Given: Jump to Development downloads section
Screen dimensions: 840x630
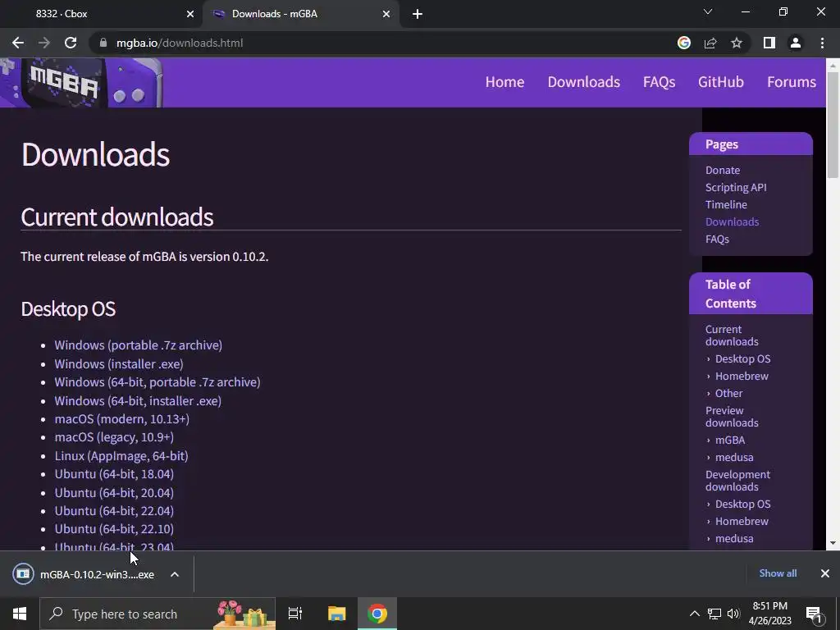Looking at the screenshot, I should 737,481.
